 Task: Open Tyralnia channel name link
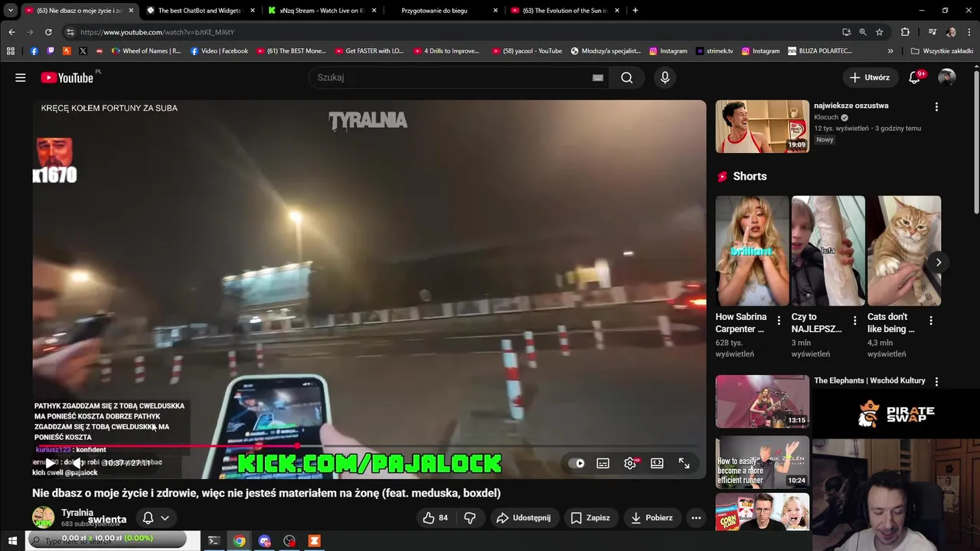tap(77, 513)
